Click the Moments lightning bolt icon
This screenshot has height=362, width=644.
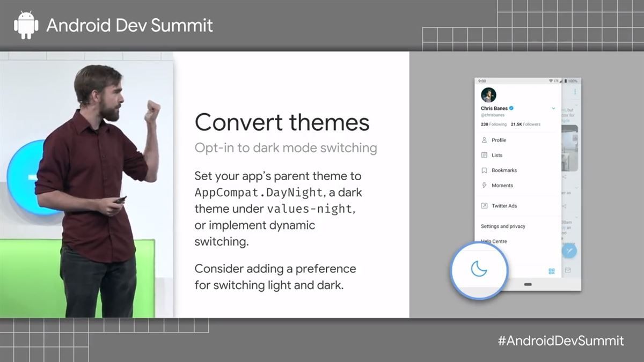tap(484, 185)
